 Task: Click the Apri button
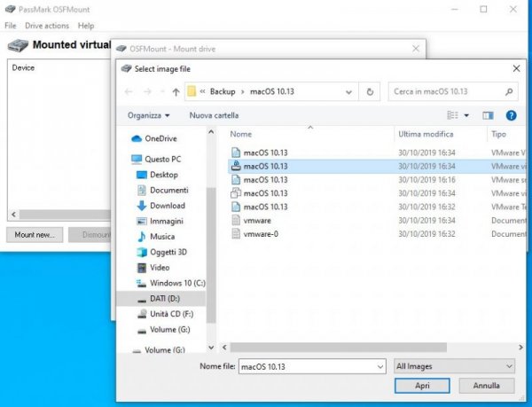point(422,386)
